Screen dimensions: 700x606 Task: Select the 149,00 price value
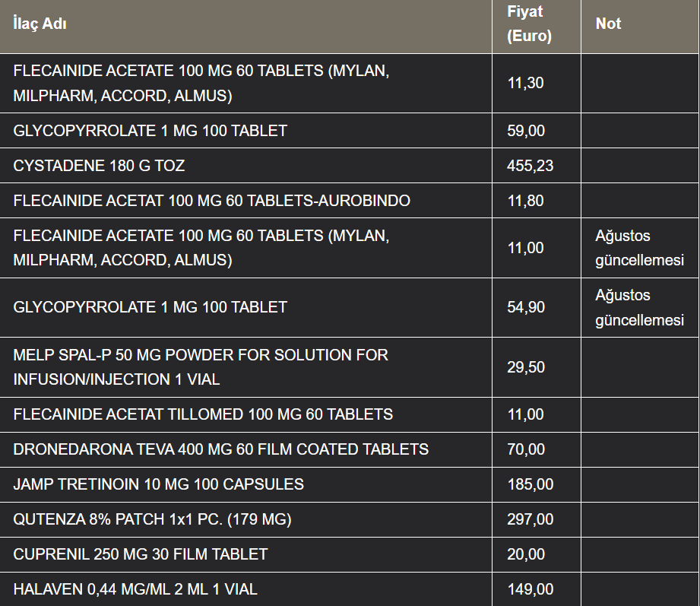530,589
